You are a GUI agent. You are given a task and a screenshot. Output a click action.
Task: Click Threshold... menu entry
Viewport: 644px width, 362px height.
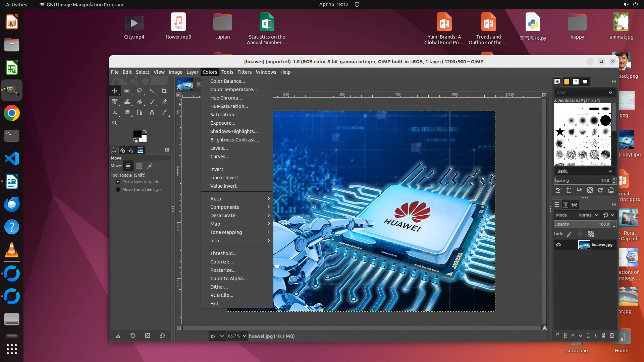coord(223,253)
